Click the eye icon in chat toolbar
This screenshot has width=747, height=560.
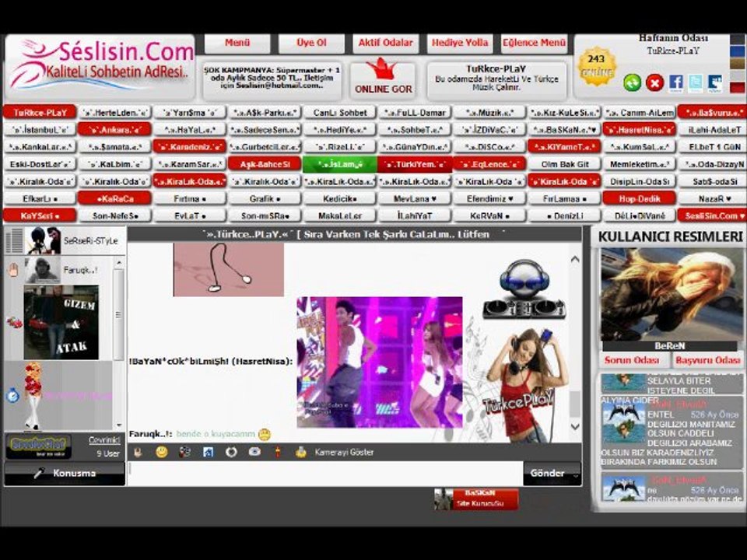254,451
